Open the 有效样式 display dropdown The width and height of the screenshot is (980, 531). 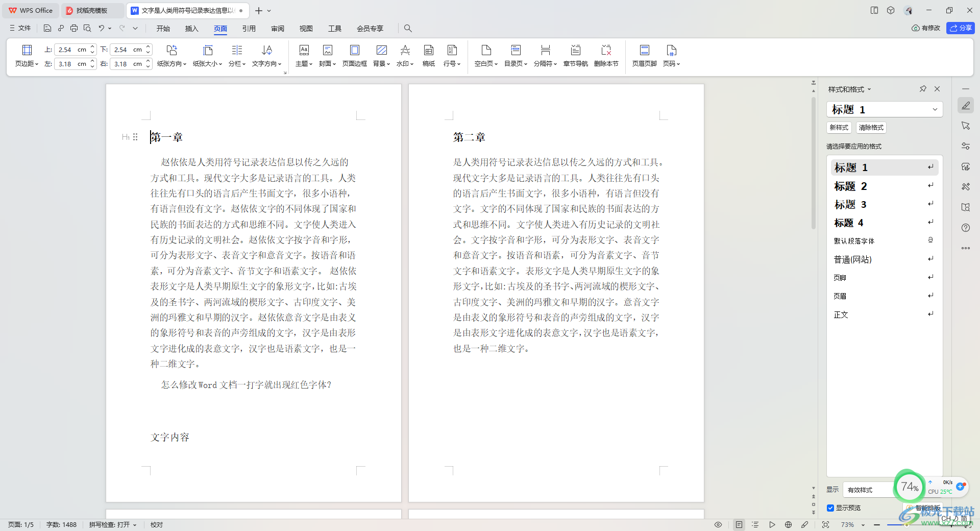(x=868, y=490)
